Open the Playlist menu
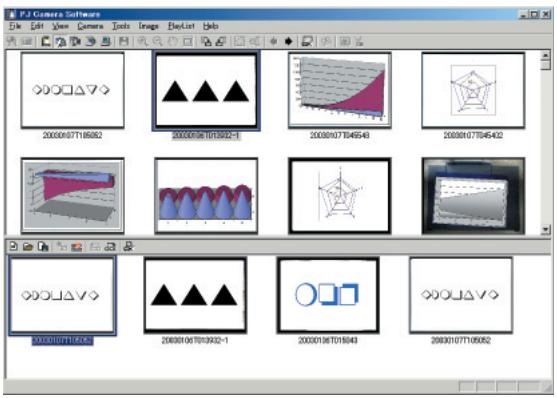Image resolution: width=557 pixels, height=398 pixels. coord(181,26)
